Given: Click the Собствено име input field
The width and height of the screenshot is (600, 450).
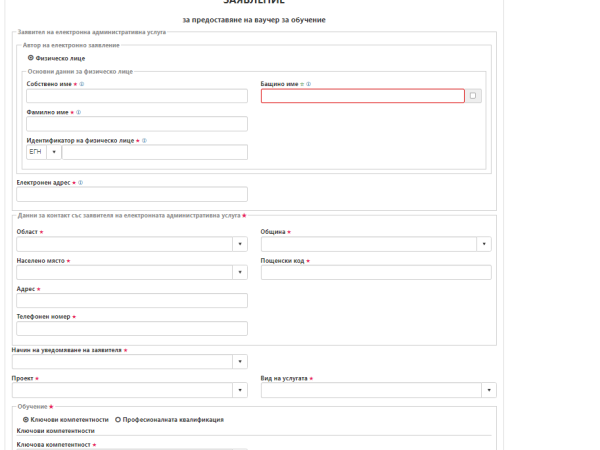Looking at the screenshot, I should (137, 96).
